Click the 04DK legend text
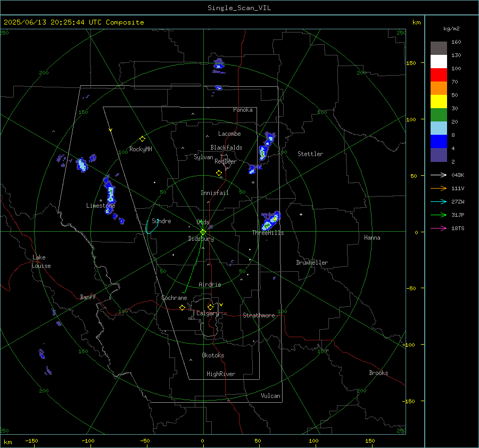Image resolution: width=479 pixels, height=448 pixels. point(458,175)
